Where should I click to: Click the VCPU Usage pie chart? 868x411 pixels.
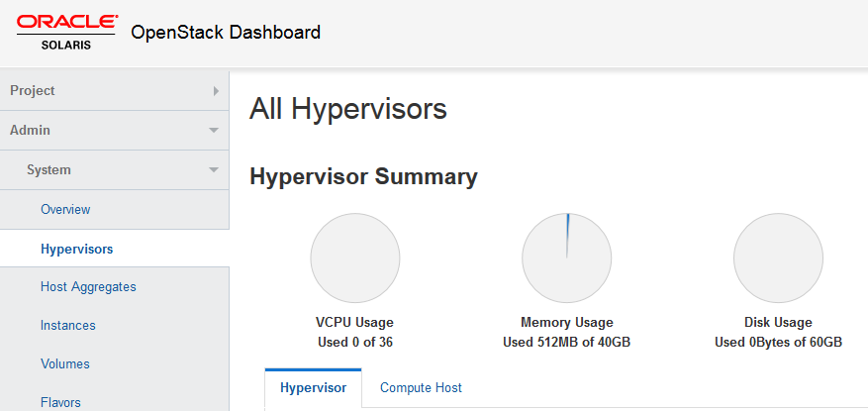pyautogui.click(x=354, y=257)
